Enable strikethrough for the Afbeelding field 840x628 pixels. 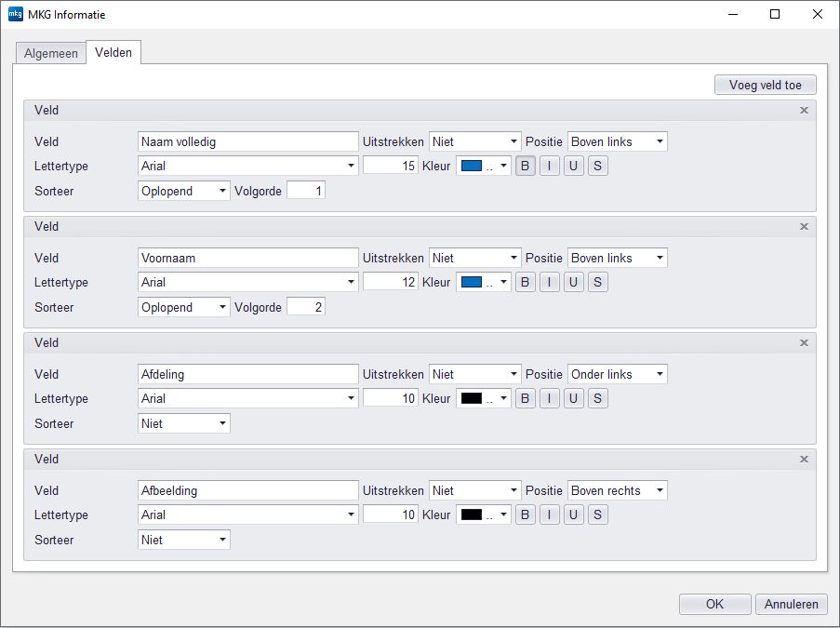598,514
